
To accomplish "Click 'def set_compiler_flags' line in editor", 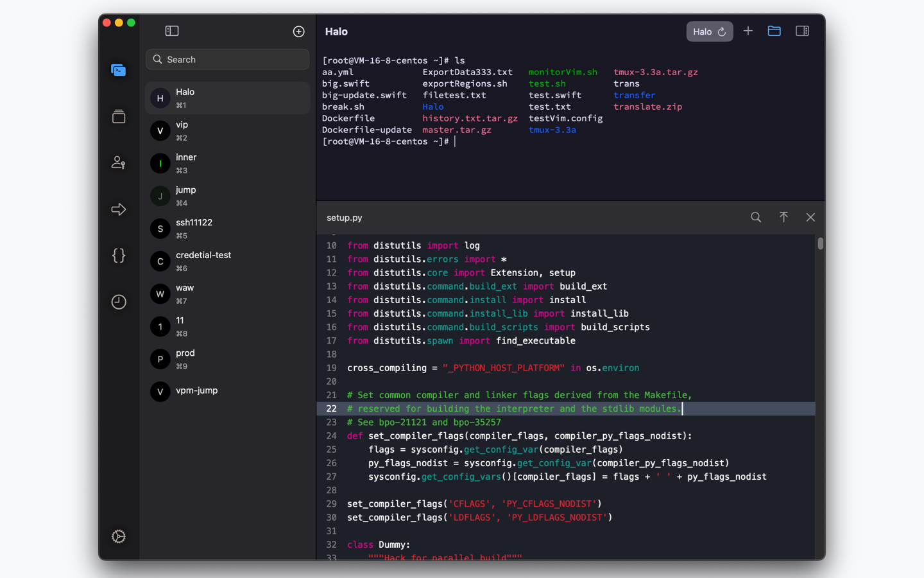I will click(x=519, y=436).
